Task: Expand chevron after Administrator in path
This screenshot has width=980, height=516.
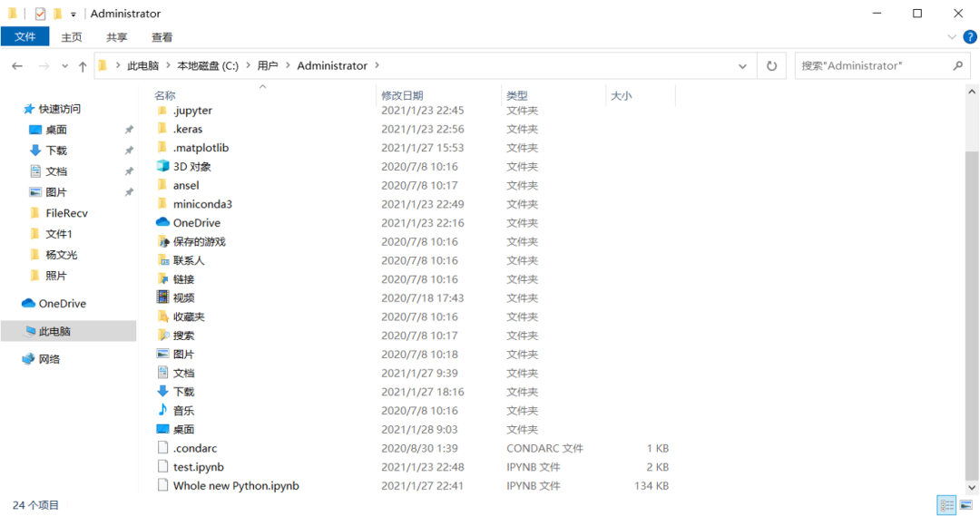Action: pyautogui.click(x=377, y=65)
